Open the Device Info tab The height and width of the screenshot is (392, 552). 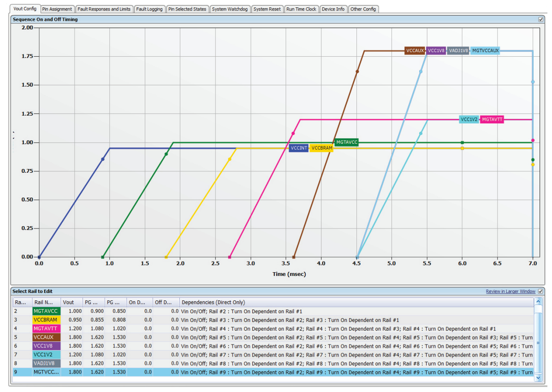click(333, 9)
